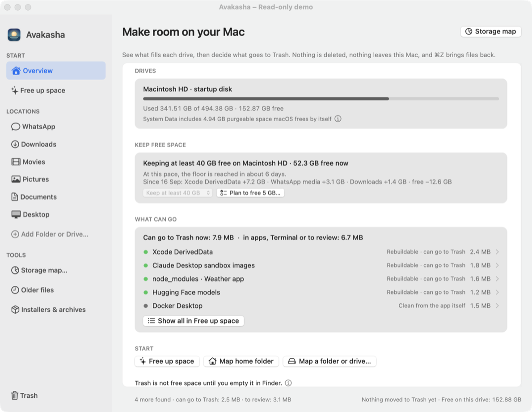
Task: Click Clean from the app itself text
Action: (431, 306)
